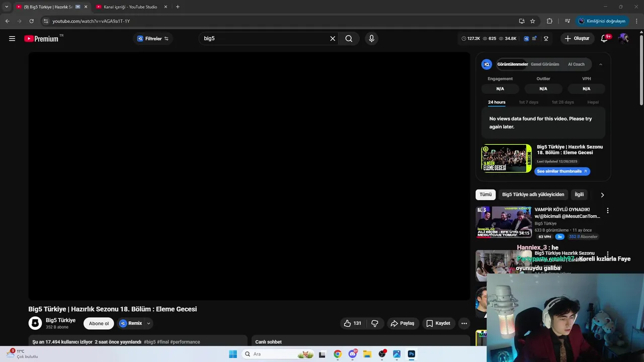Click See similar thumbnails button
Viewport: 644px width, 362px height.
pyautogui.click(x=562, y=171)
